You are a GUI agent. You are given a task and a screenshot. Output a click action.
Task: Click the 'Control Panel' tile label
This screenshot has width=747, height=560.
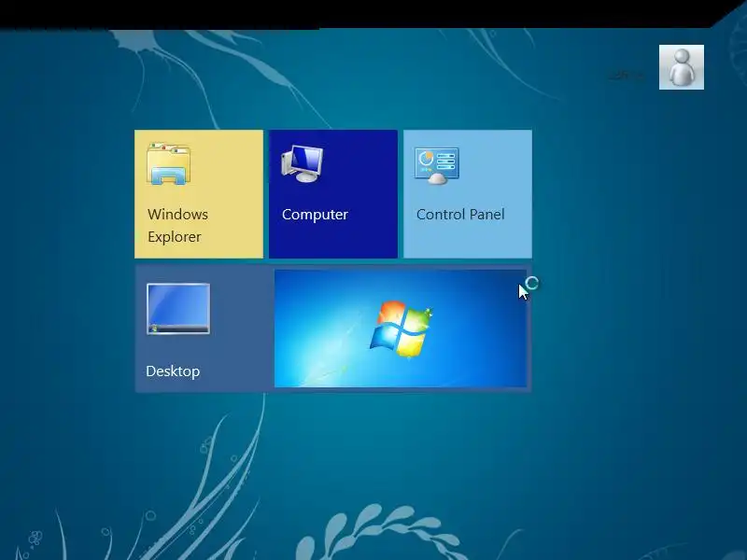coord(460,215)
